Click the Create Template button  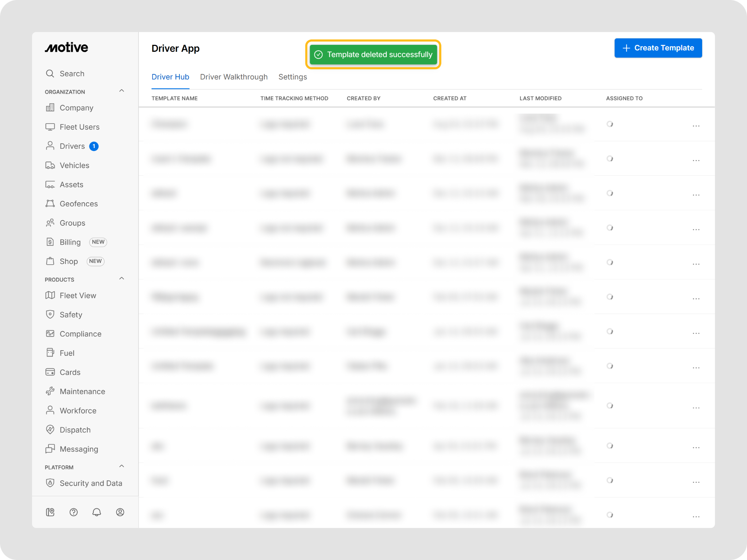tap(658, 48)
